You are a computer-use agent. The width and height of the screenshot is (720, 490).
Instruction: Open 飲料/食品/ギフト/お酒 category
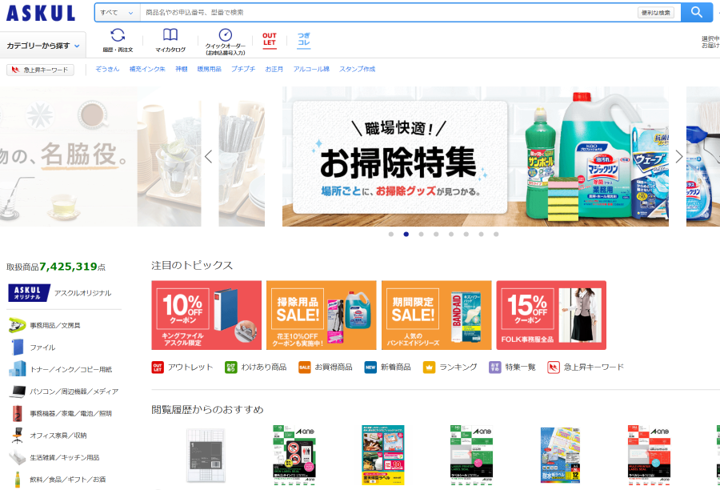[58, 479]
